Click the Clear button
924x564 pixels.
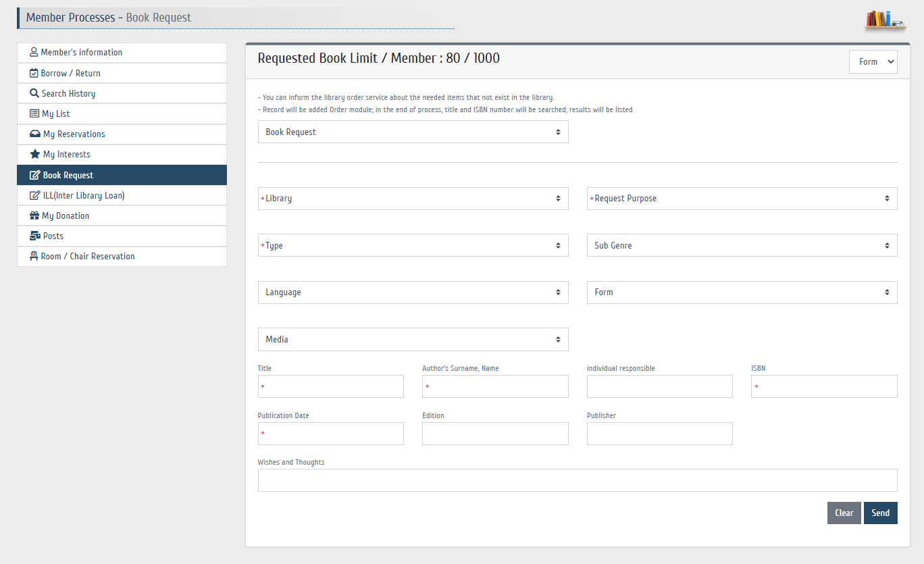pos(844,513)
